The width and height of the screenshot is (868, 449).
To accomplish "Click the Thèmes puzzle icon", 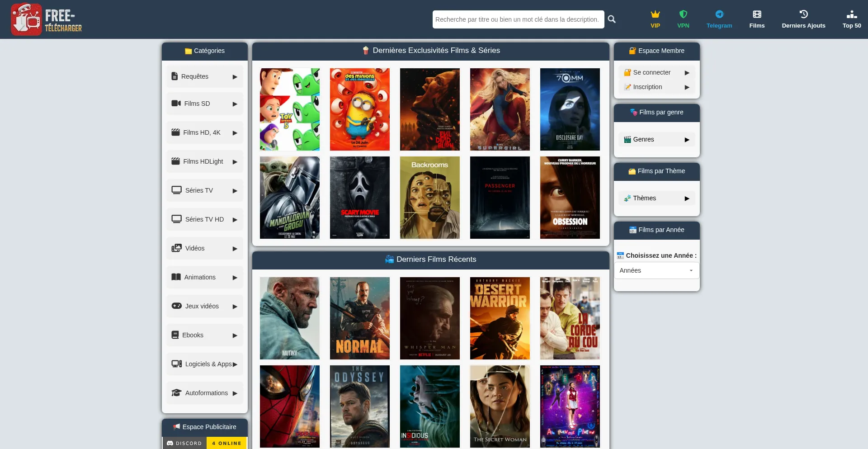I will pyautogui.click(x=627, y=198).
